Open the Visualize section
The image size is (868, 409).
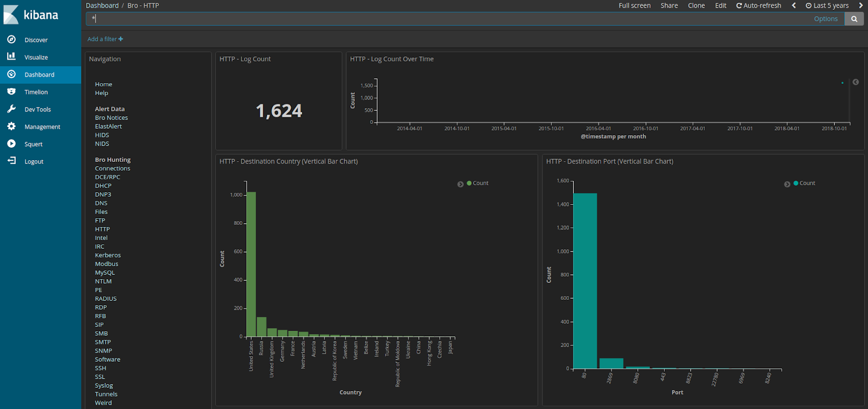coord(36,58)
